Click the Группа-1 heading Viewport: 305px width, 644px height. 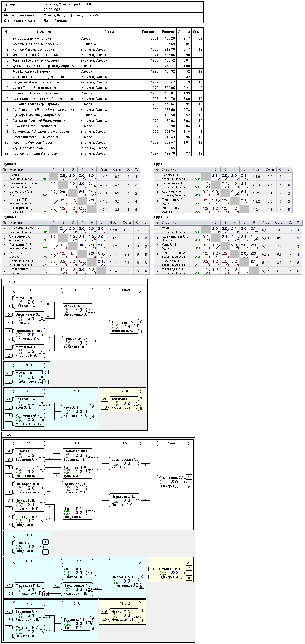(9, 164)
